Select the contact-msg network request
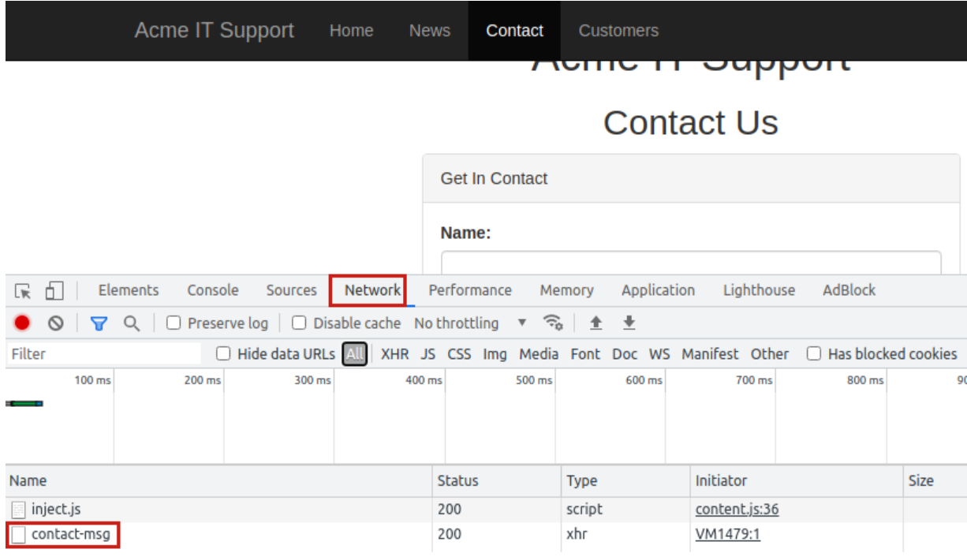This screenshot has height=560, width=967. [x=70, y=535]
